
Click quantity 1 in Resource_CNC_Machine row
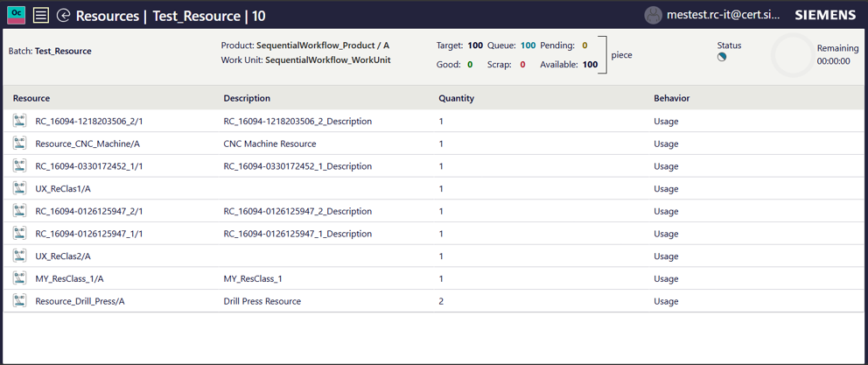click(x=441, y=144)
